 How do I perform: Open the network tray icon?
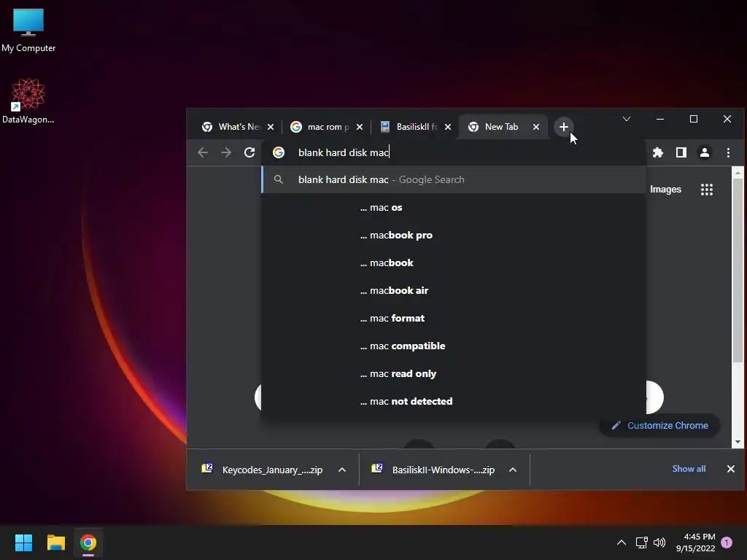(641, 542)
